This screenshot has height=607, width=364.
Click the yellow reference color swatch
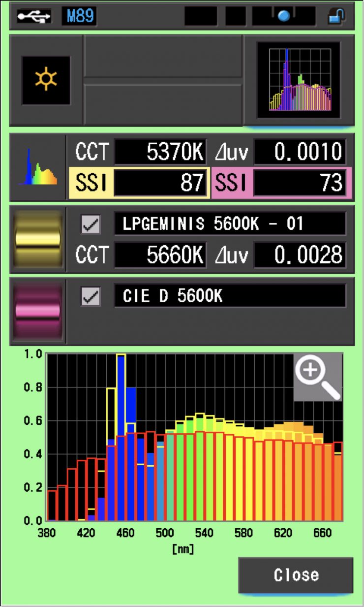tap(38, 239)
